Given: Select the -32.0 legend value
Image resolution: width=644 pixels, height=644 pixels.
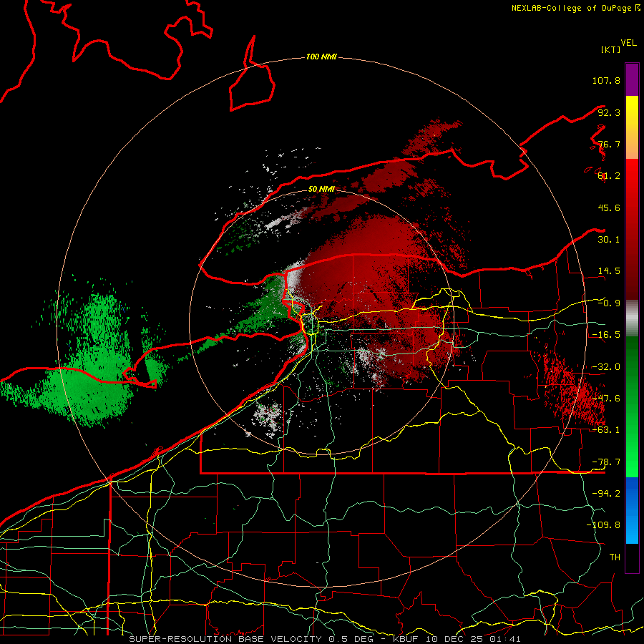Looking at the screenshot, I should 606,367.
